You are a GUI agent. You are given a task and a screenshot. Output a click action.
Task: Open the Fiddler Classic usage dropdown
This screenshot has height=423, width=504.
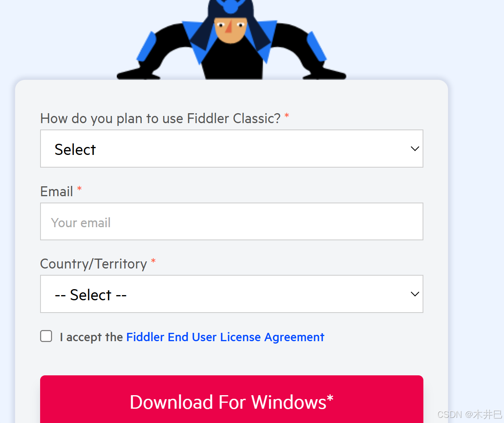232,149
